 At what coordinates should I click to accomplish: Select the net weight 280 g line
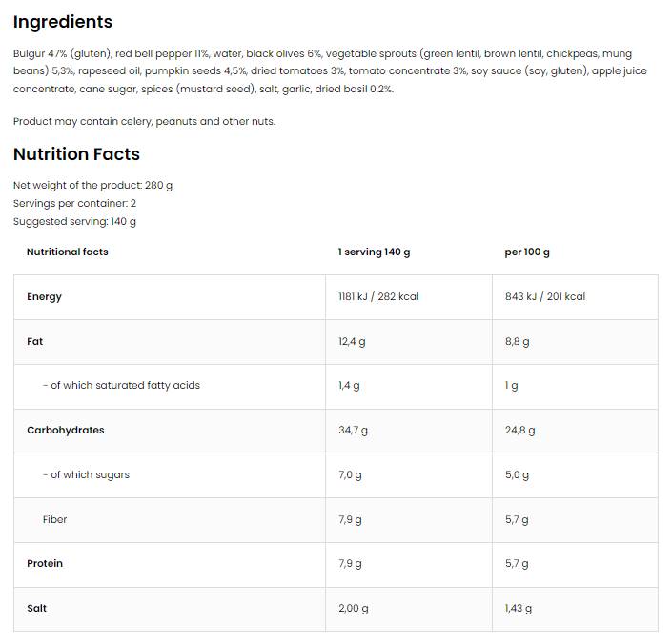(92, 186)
